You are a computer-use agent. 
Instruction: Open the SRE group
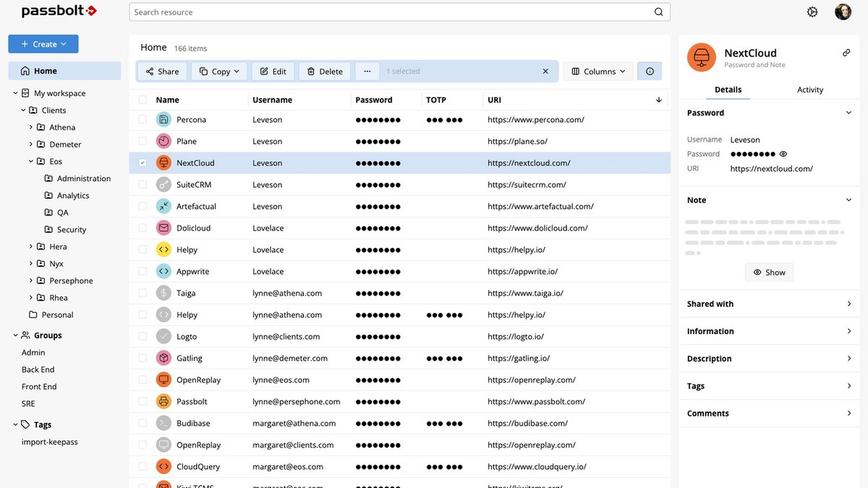click(x=28, y=403)
